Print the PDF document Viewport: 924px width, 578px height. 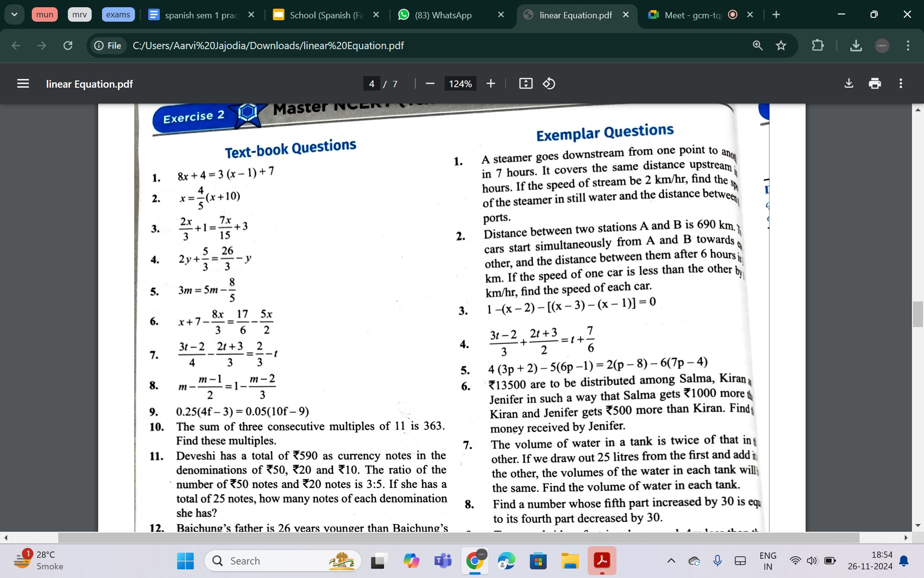point(875,84)
